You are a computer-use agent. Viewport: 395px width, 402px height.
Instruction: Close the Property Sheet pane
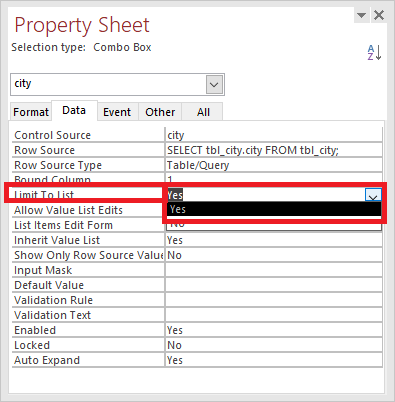tap(379, 15)
